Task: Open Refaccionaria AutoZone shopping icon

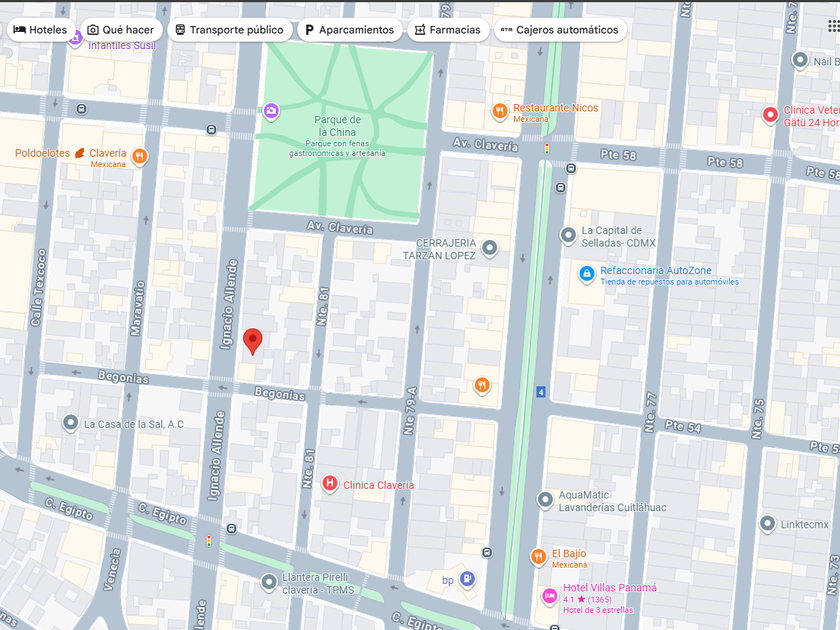Action: (587, 274)
